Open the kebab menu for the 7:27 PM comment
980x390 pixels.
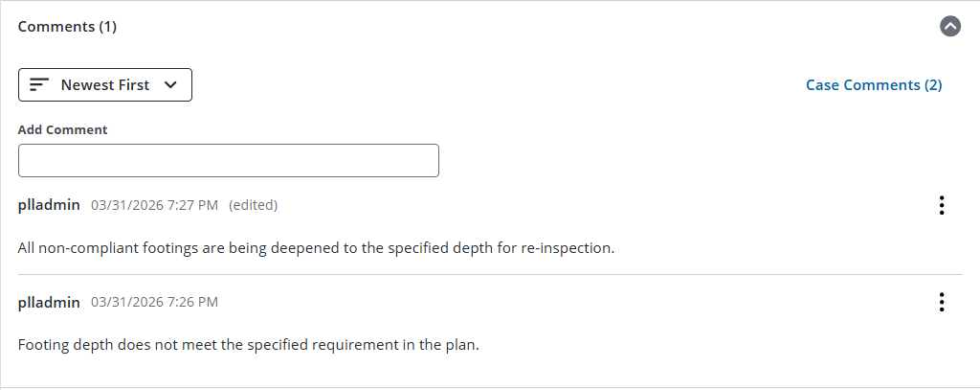942,205
